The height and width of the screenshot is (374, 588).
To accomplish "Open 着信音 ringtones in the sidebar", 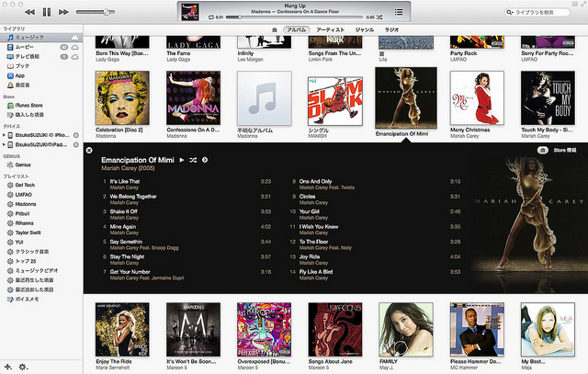I will (22, 85).
